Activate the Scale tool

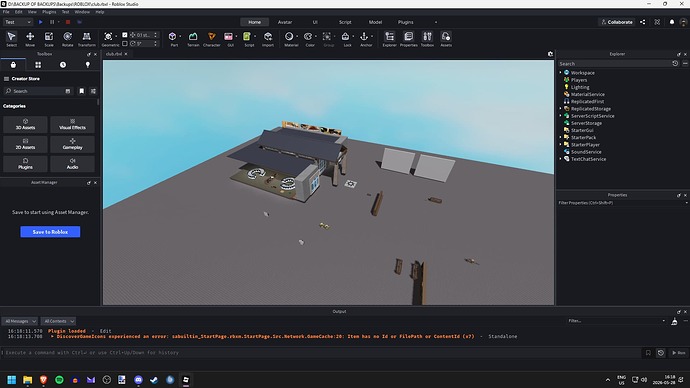(x=49, y=39)
